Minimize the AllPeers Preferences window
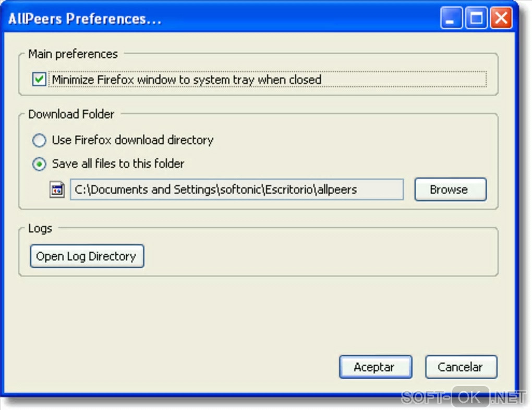Viewport: 532px width, 410px height. (451, 18)
